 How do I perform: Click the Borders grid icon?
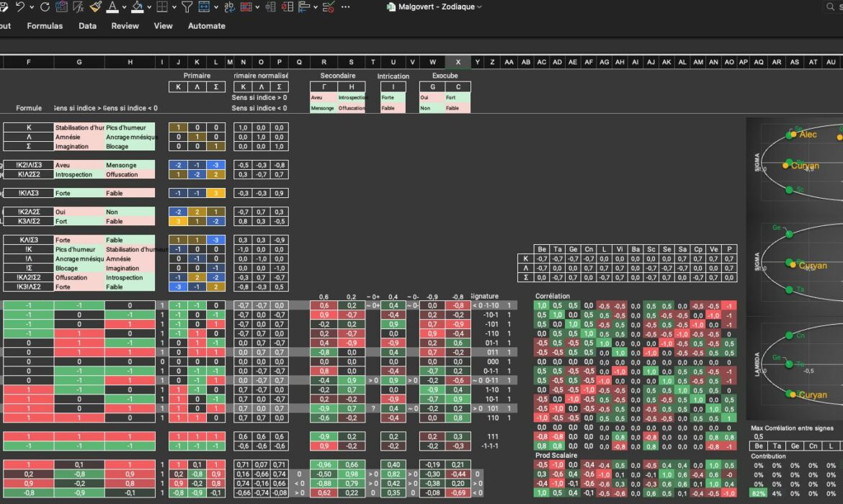pos(161,7)
